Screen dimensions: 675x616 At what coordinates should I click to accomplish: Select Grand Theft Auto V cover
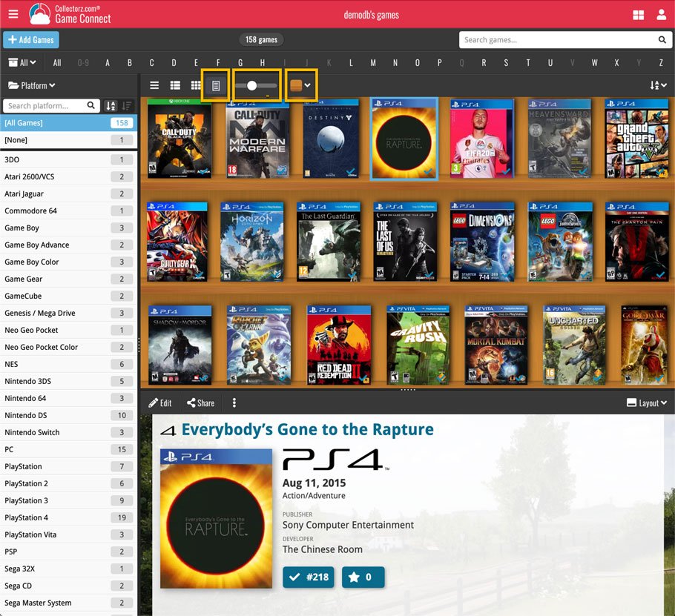click(x=636, y=139)
